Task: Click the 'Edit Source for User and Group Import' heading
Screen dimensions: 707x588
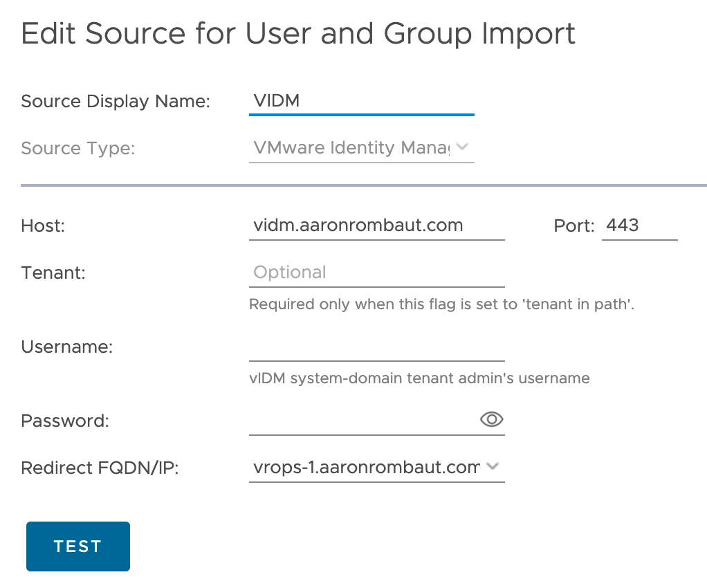Action: (298, 34)
